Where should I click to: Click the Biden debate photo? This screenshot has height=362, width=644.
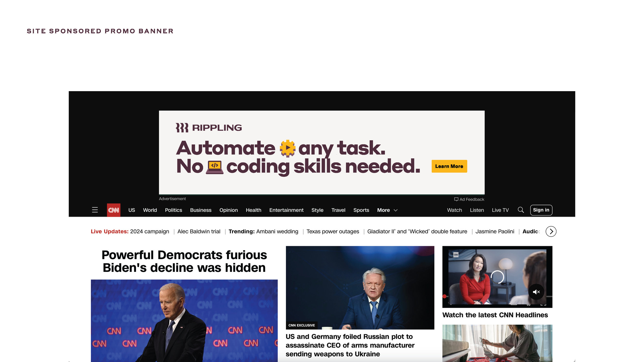coord(184,321)
